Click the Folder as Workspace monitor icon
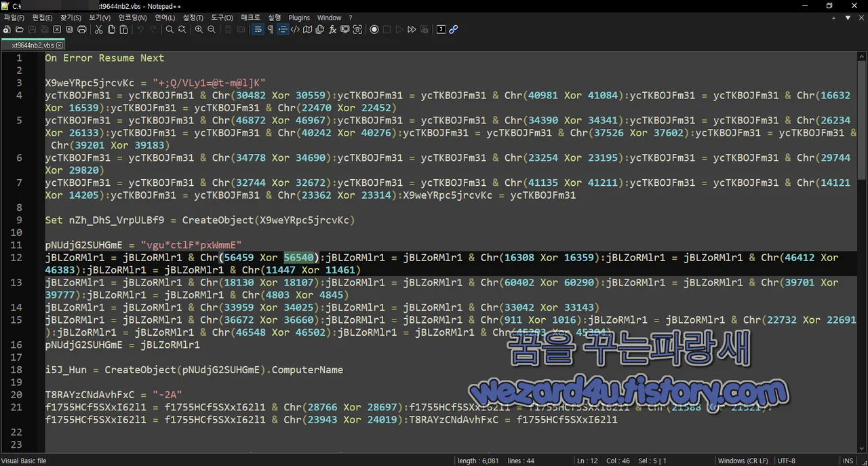This screenshot has width=868, height=466. pos(344,30)
